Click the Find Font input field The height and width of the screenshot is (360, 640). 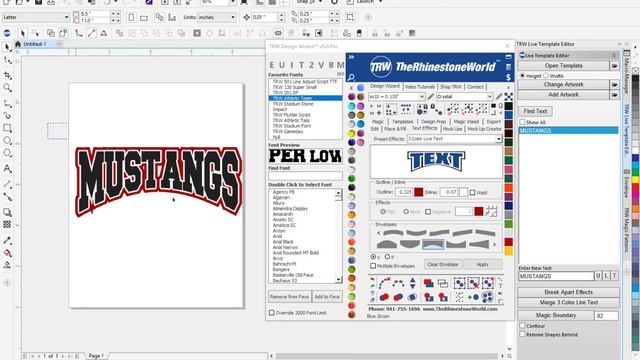click(305, 176)
